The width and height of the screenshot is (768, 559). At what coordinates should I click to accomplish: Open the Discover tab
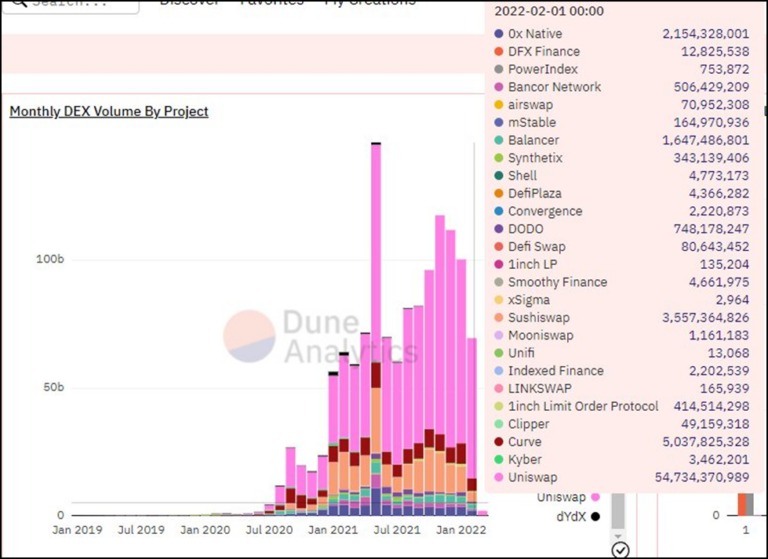[x=189, y=2]
